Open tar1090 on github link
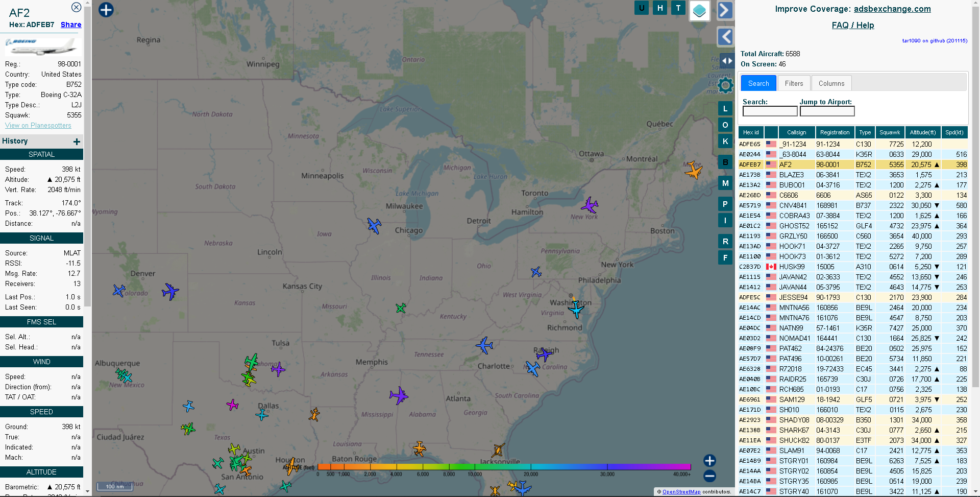This screenshot has width=980, height=497. pos(935,40)
